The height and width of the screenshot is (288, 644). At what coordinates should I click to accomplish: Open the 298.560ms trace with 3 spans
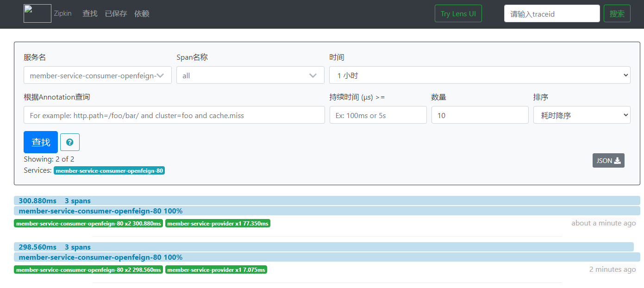[x=324, y=247]
